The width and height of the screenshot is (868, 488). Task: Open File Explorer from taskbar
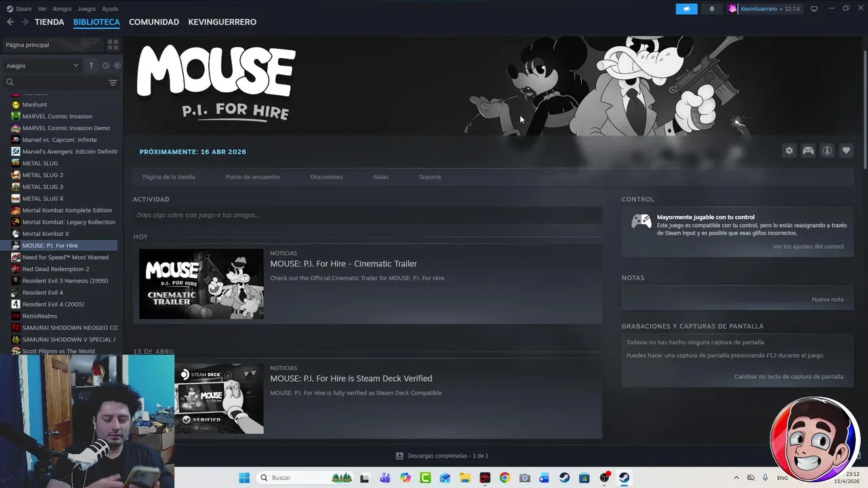click(x=465, y=478)
